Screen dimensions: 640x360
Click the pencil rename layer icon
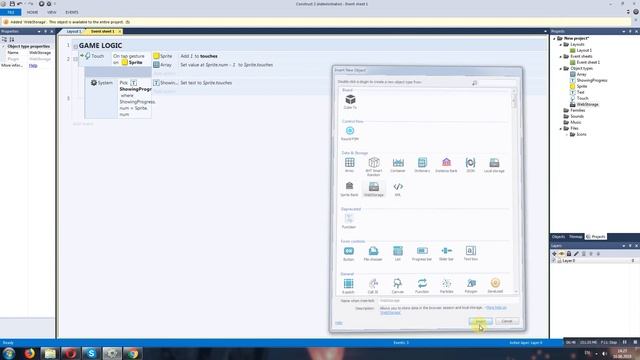click(x=576, y=253)
